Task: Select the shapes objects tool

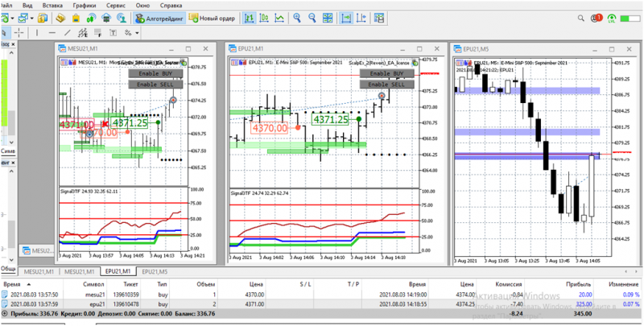Action: coord(128,33)
